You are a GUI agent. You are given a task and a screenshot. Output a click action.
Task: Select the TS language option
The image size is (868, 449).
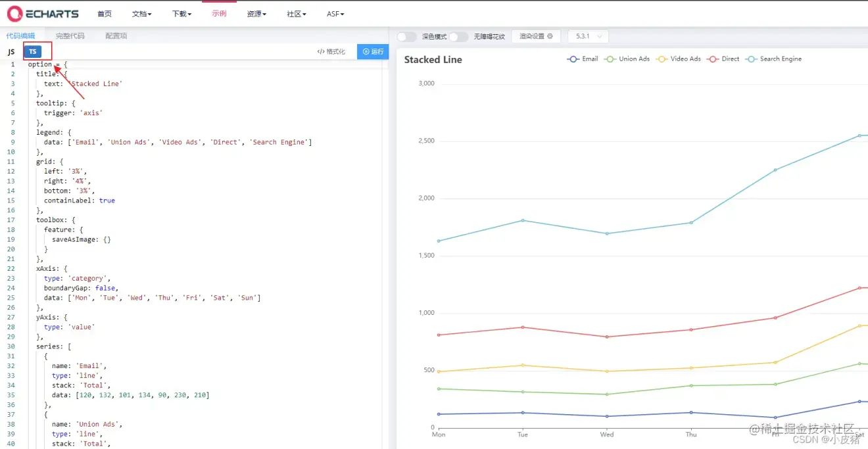pos(32,51)
